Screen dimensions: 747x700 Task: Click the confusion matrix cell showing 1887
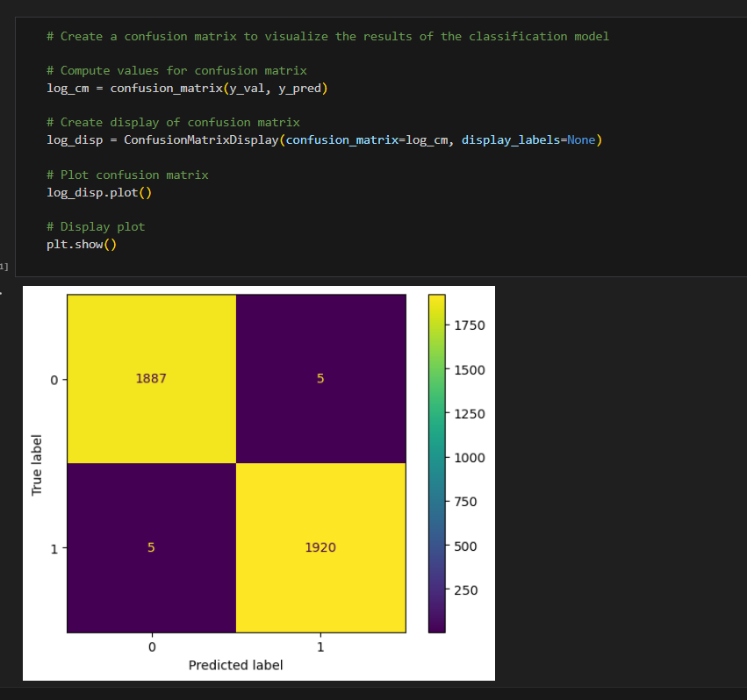(151, 378)
